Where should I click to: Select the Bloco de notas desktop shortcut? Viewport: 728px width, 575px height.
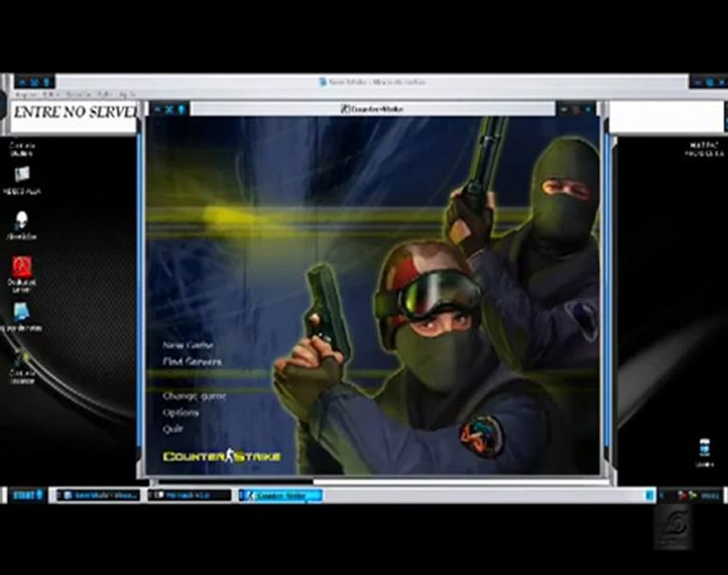(x=22, y=317)
